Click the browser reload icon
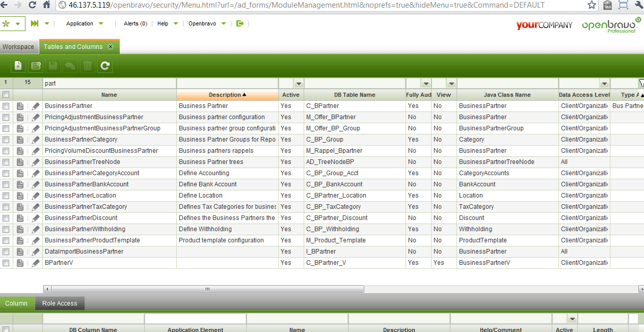The image size is (644, 332). click(x=32, y=5)
